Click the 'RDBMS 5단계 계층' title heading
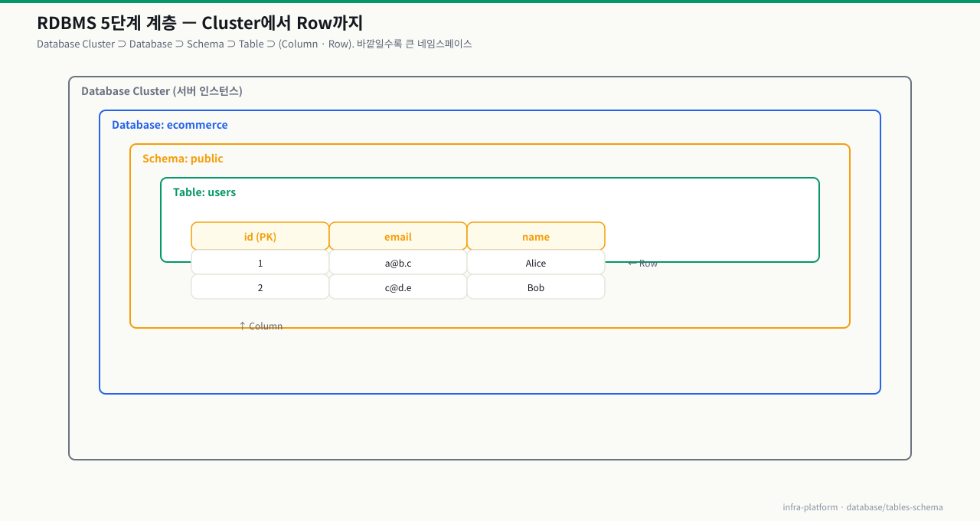980x521 pixels. pyautogui.click(x=200, y=23)
